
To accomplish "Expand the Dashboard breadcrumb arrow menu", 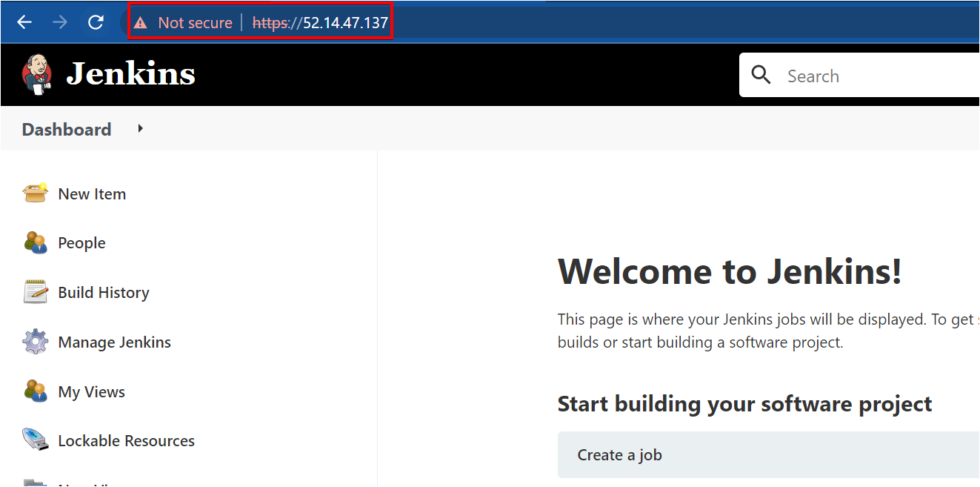I will (x=140, y=129).
